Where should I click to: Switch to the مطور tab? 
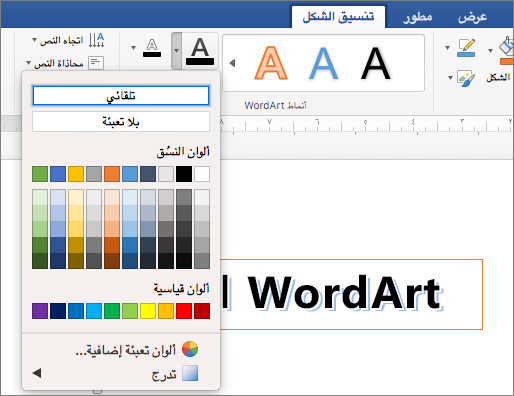click(x=417, y=17)
